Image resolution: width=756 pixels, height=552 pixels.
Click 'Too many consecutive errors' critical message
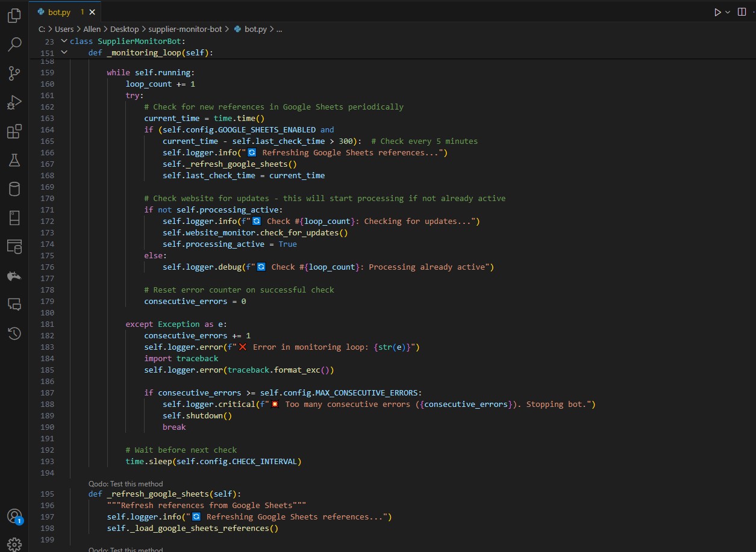pyautogui.click(x=348, y=404)
